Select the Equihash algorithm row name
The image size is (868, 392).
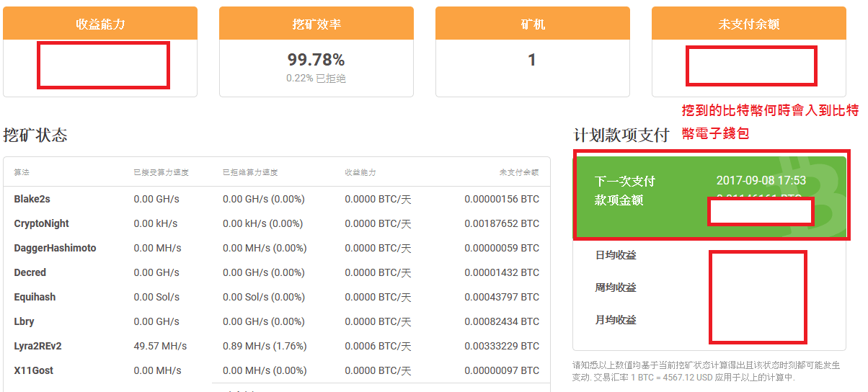35,297
